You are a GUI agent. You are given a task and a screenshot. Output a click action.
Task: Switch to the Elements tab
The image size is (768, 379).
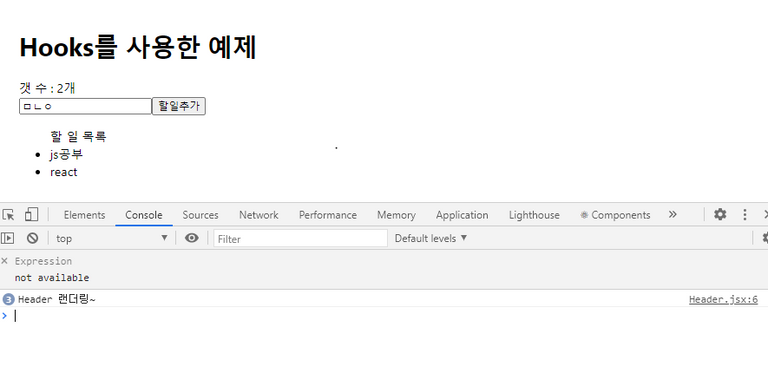tap(84, 215)
